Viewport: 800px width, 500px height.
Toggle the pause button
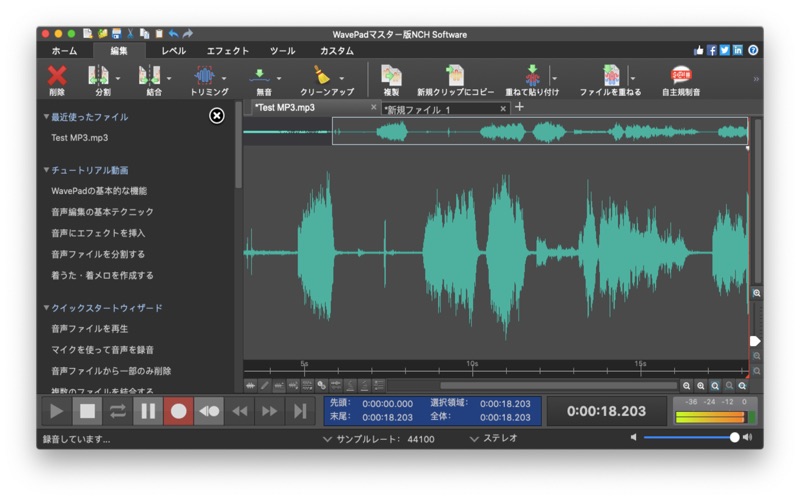pos(148,411)
